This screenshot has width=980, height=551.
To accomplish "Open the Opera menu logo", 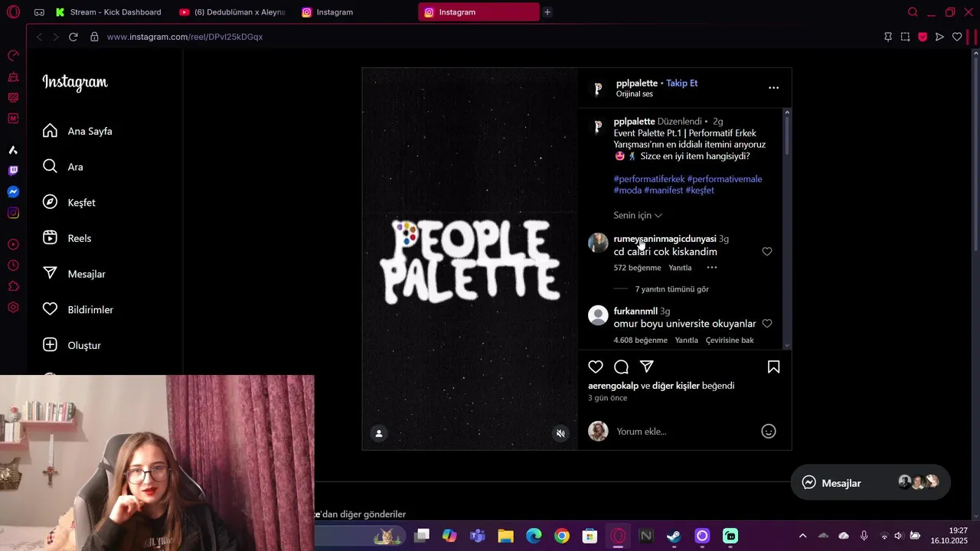I will [13, 12].
